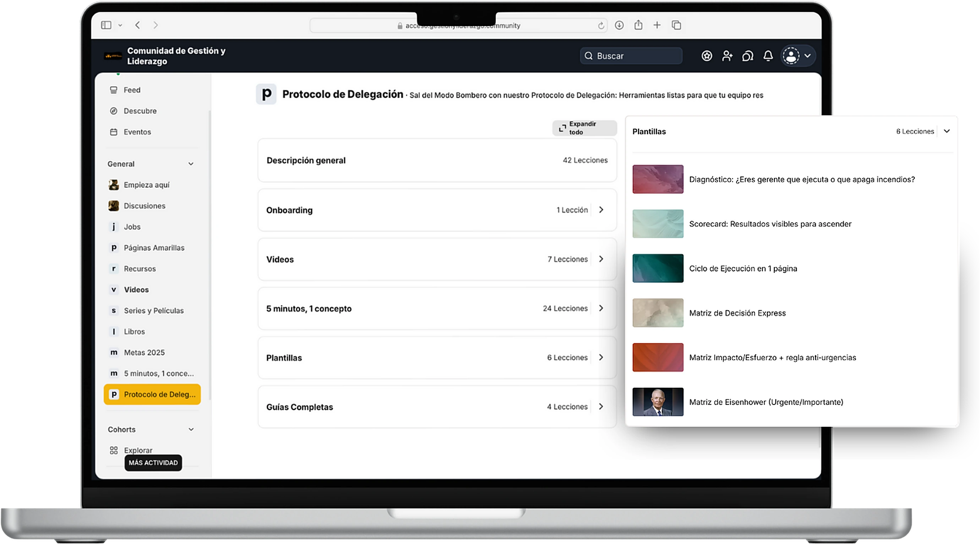This screenshot has height=544, width=980.
Task: Click the Buscar search field
Action: point(631,56)
